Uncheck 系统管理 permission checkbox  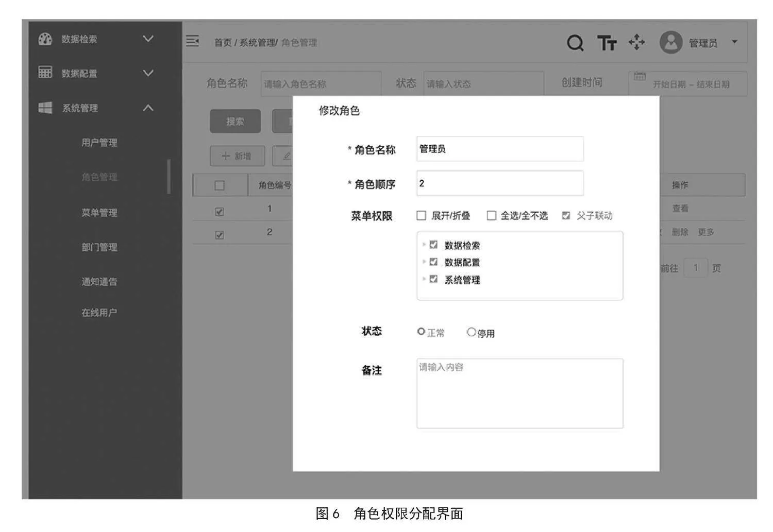point(433,279)
